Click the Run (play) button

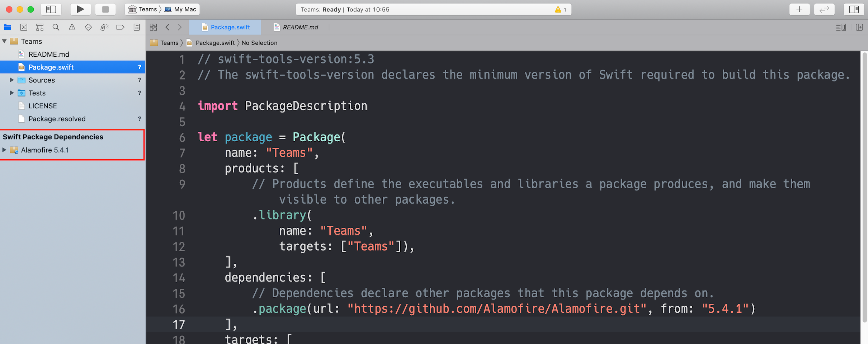[x=80, y=9]
